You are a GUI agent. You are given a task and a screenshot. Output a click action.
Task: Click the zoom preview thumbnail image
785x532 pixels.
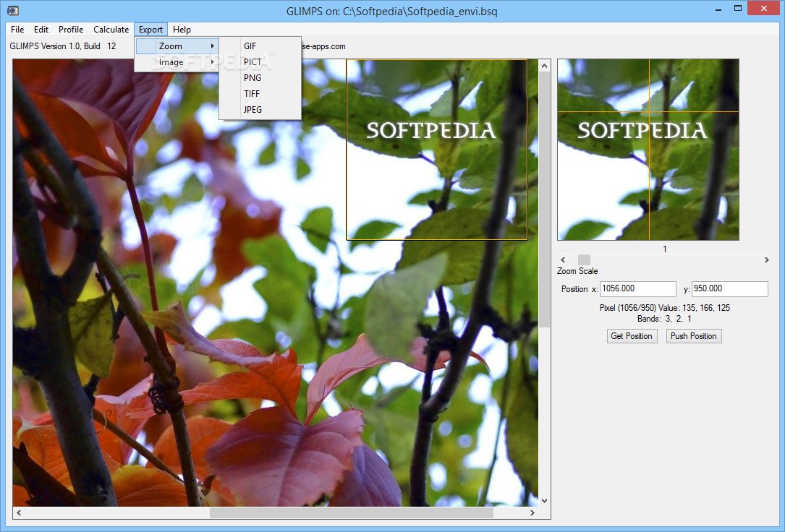648,150
